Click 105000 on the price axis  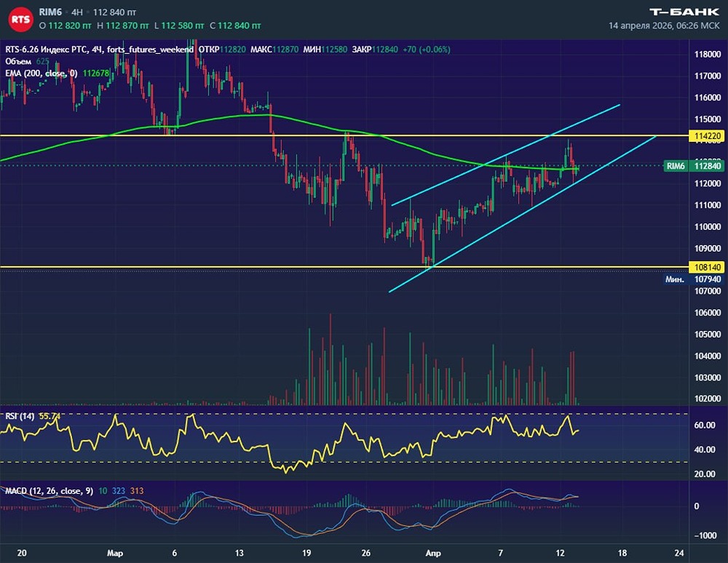tap(707, 335)
